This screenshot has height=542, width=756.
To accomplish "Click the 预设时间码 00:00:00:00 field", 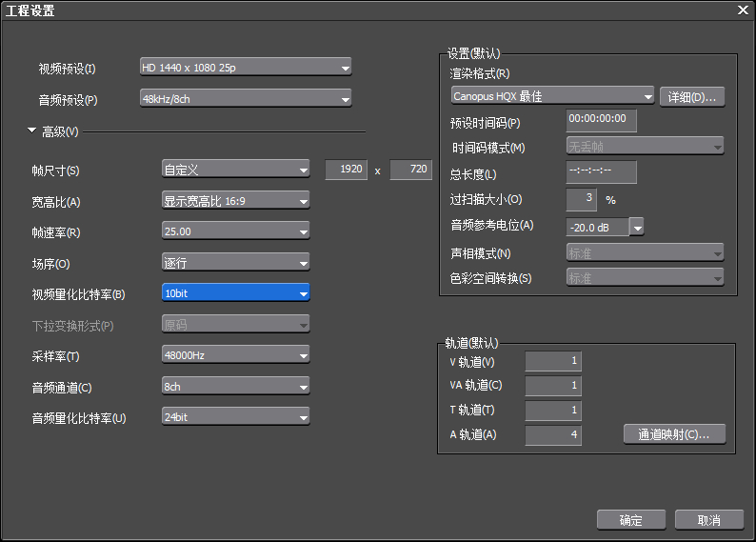I will click(601, 120).
